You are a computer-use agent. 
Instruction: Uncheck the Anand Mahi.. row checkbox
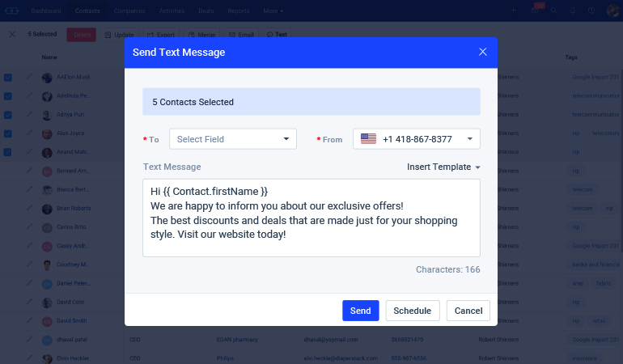pyautogui.click(x=8, y=152)
